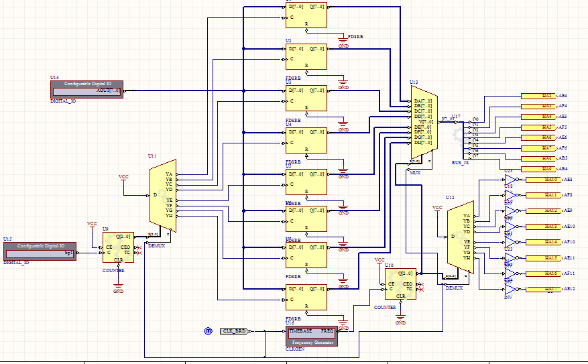Click the GND symbol under U9 counter

[119, 288]
